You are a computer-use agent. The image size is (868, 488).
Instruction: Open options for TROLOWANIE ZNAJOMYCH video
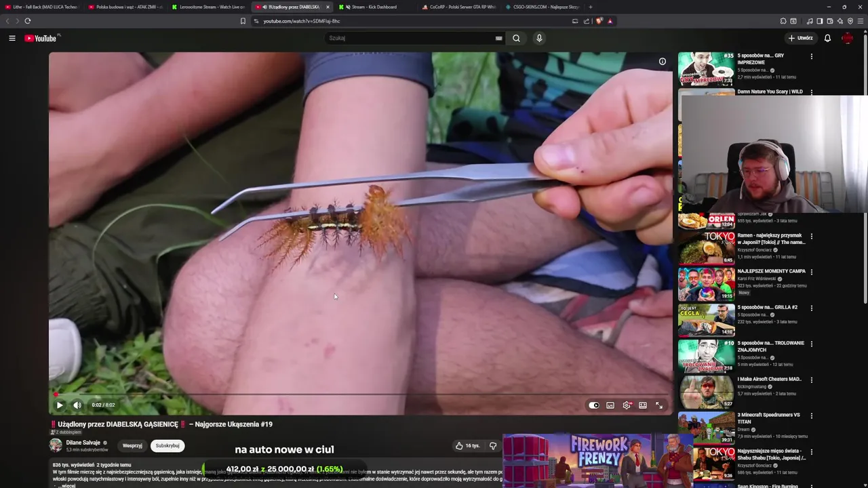pos(812,344)
